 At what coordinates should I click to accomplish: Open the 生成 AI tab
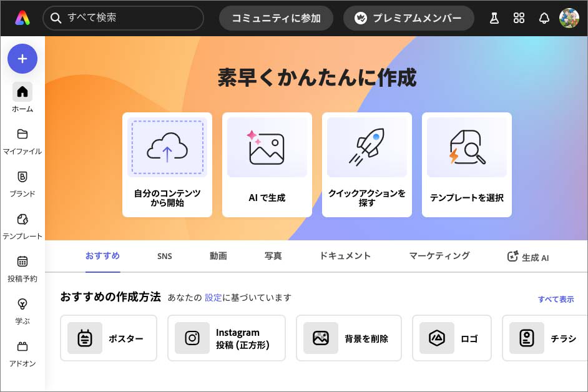pyautogui.click(x=529, y=257)
